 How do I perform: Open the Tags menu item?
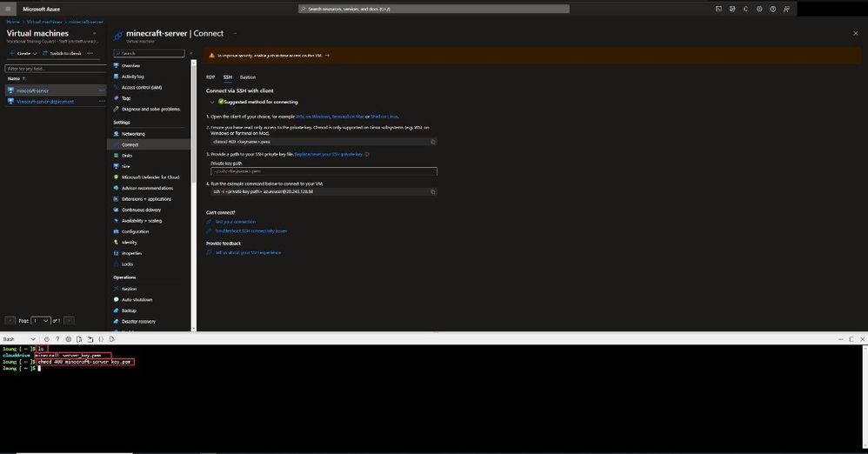click(125, 98)
